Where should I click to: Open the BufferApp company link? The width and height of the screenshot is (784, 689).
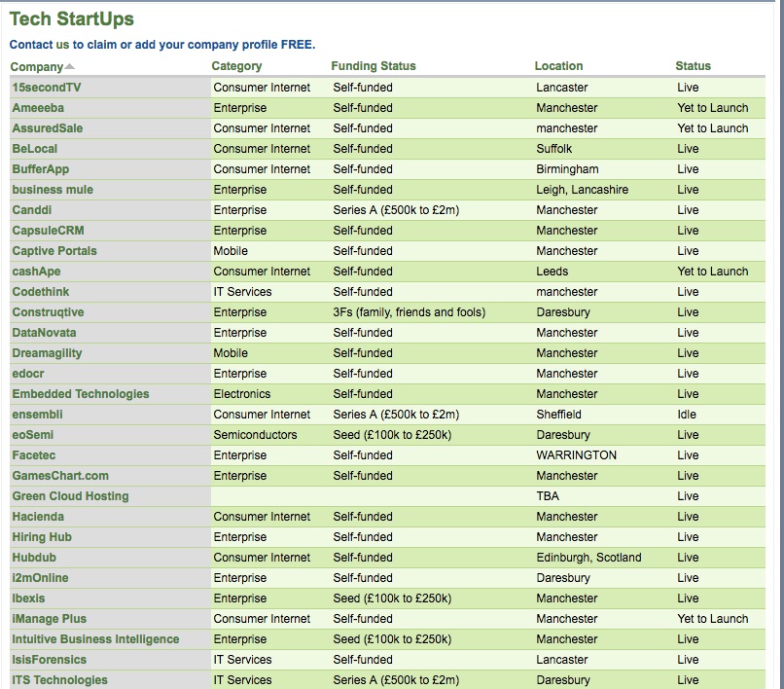(40, 169)
